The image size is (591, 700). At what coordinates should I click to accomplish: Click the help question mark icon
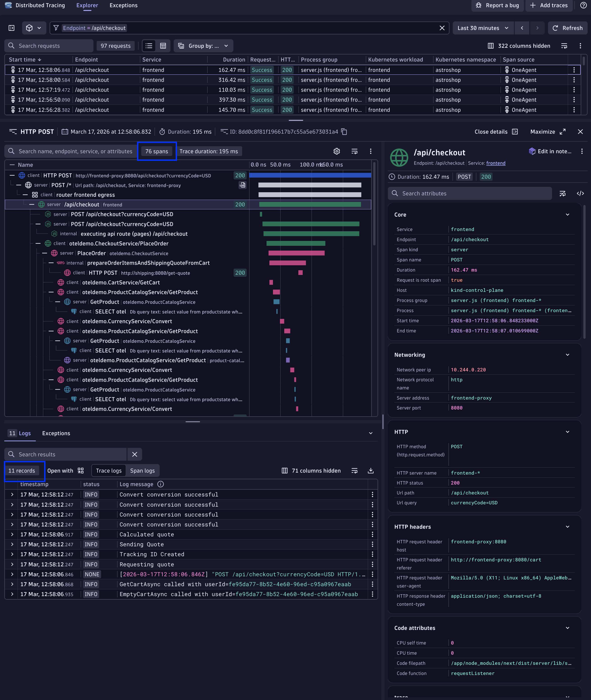click(x=583, y=5)
